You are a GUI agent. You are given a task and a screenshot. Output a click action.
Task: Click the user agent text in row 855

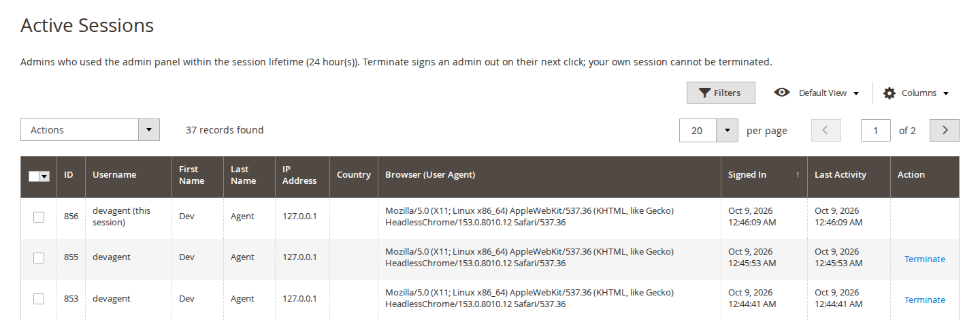click(x=529, y=257)
